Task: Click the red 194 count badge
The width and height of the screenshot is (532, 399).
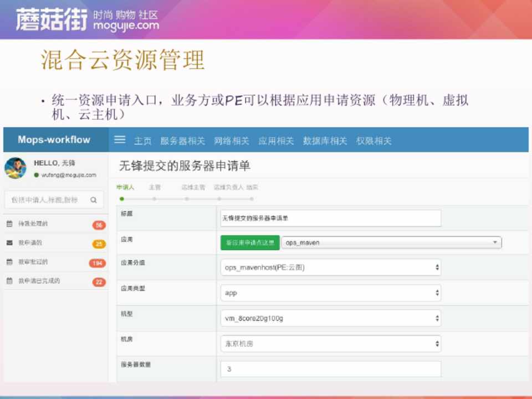Action: [x=98, y=263]
